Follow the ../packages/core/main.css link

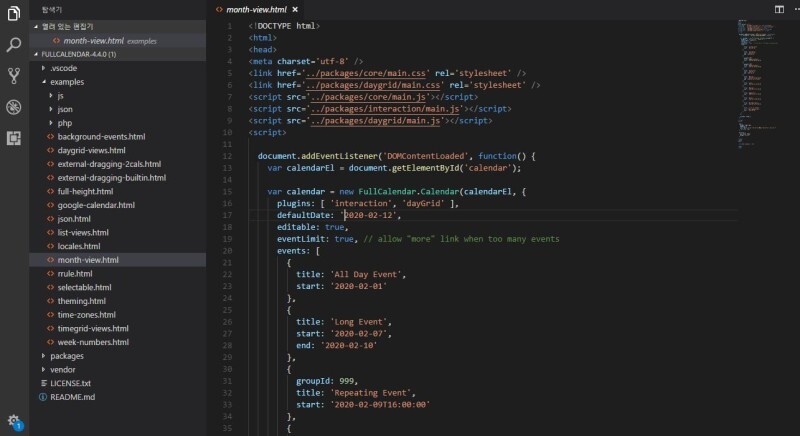click(365, 73)
